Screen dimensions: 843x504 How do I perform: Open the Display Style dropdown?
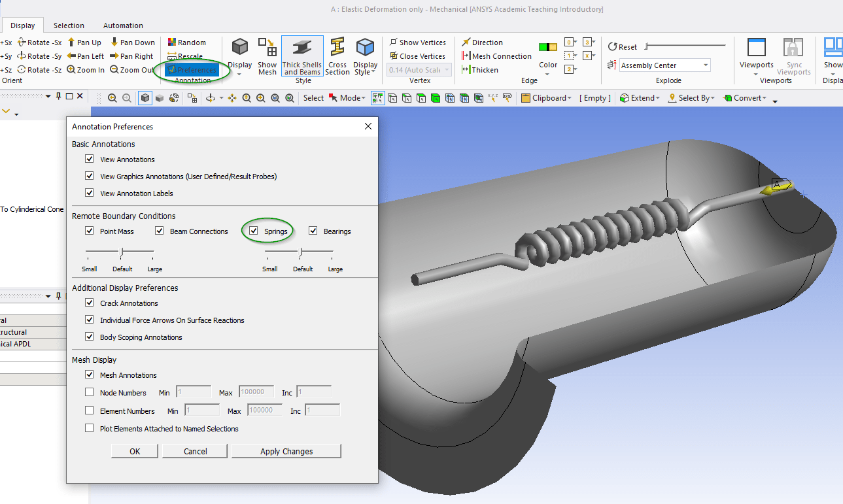(x=365, y=57)
